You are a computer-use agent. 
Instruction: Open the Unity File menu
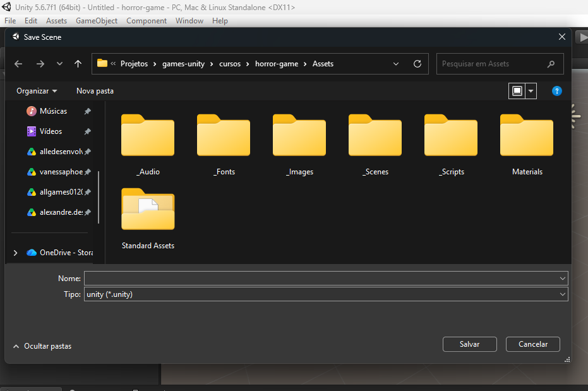pos(10,21)
